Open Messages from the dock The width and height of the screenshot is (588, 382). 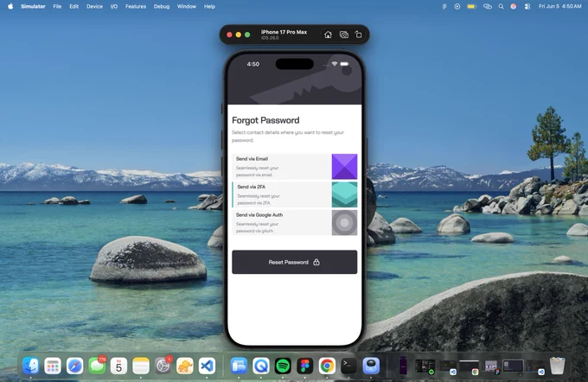pyautogui.click(x=97, y=366)
